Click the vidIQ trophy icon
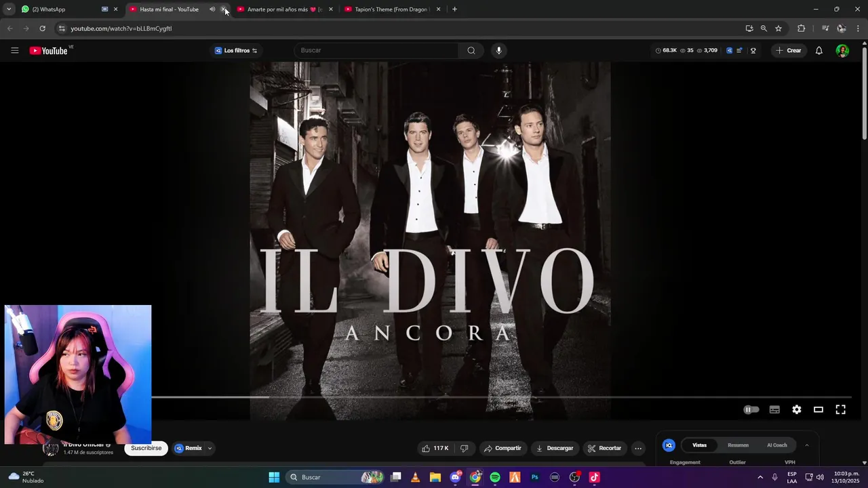This screenshot has width=868, height=488. tap(753, 51)
